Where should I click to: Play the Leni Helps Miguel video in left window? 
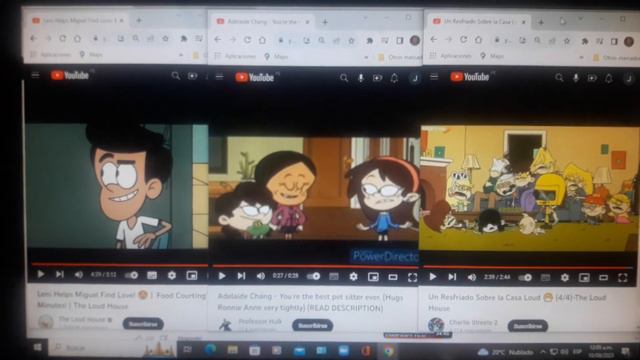(x=40, y=274)
